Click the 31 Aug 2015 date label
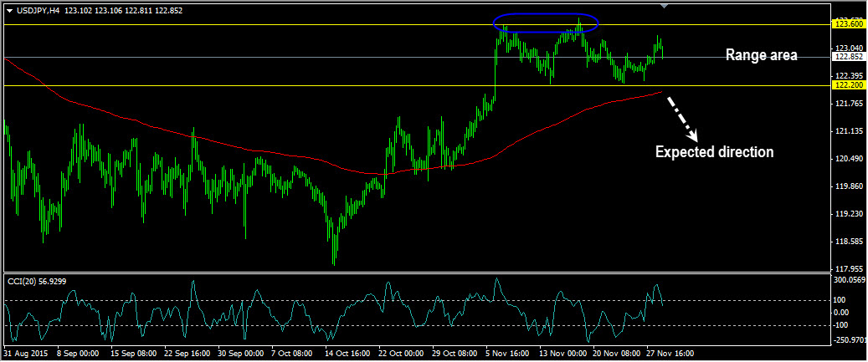Viewport: 868px width, 362px height. pyautogui.click(x=25, y=353)
